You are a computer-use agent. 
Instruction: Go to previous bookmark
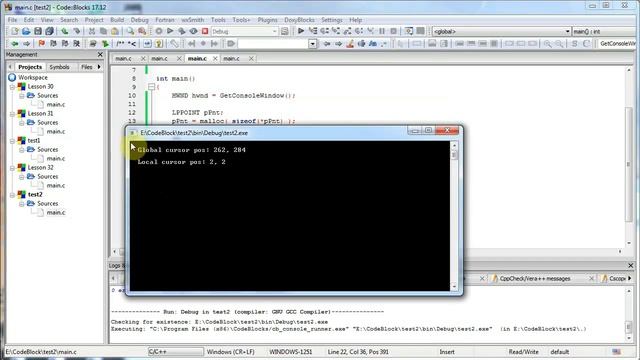tap(53, 44)
